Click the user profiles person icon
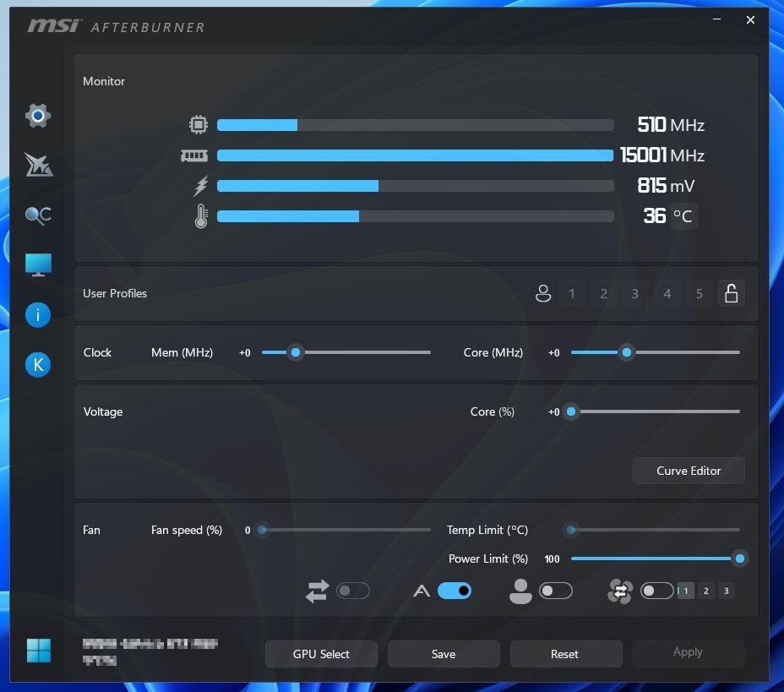 (543, 293)
